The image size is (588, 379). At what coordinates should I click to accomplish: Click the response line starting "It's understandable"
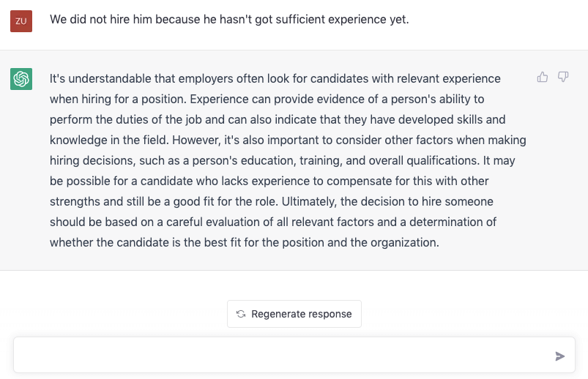275,78
